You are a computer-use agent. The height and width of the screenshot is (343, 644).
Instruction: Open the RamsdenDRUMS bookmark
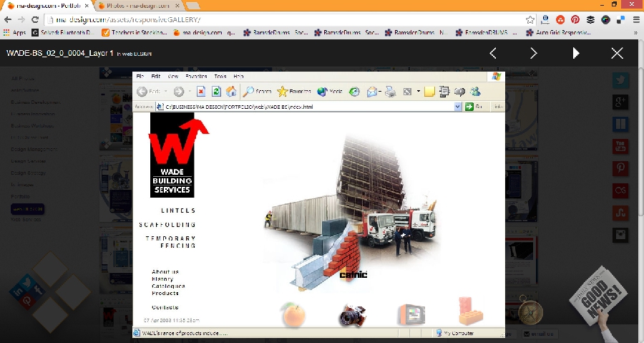(487, 32)
